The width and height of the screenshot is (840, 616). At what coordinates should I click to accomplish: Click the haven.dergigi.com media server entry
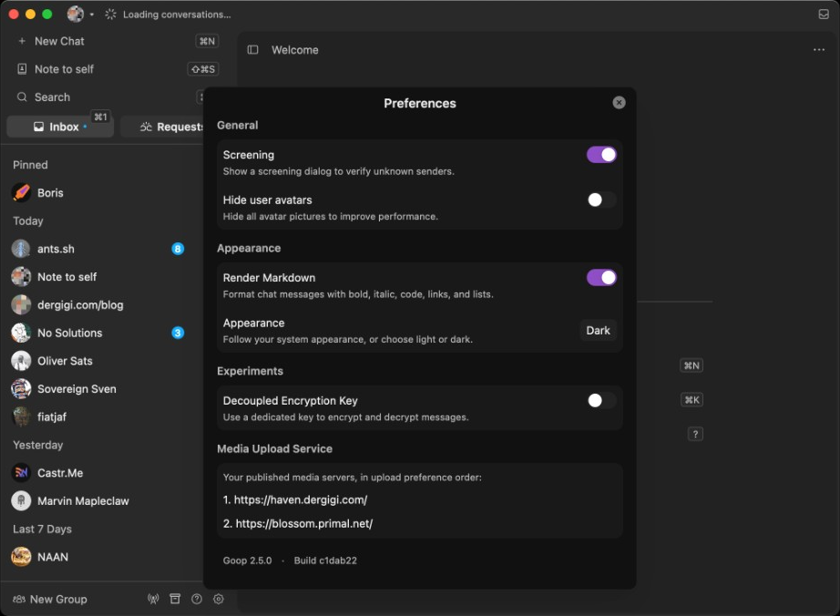(x=295, y=499)
